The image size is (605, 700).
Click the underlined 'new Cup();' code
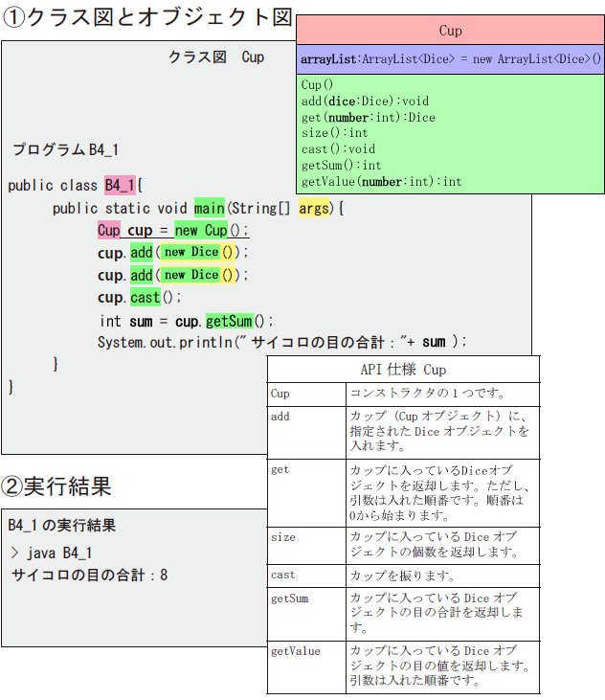[211, 231]
